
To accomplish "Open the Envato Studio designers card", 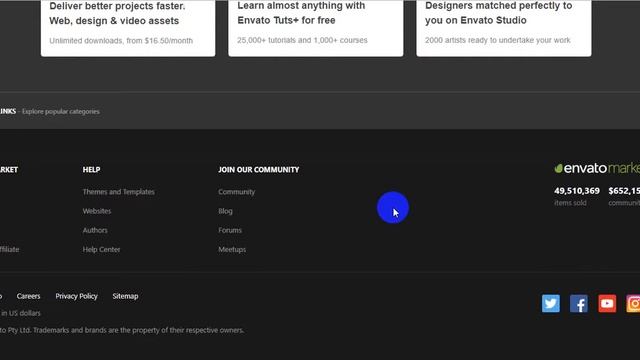I will (x=504, y=28).
